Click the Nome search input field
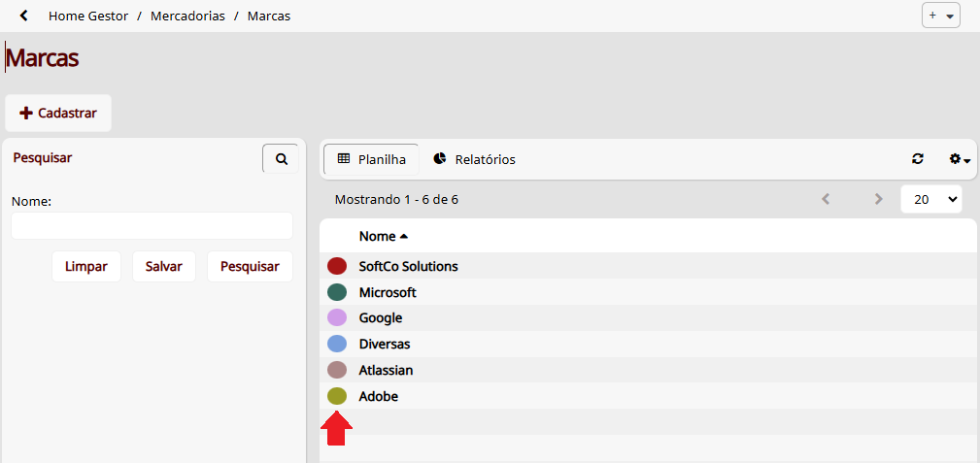 click(152, 225)
